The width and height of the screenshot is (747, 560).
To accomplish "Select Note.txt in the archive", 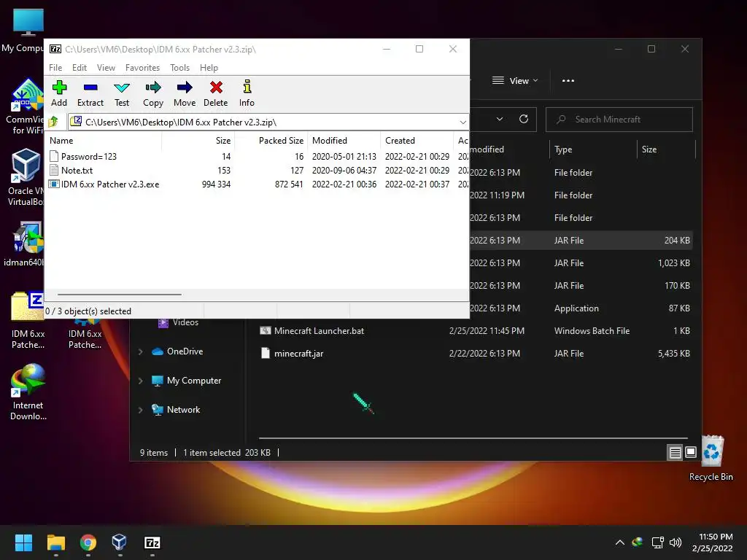I will pos(77,170).
